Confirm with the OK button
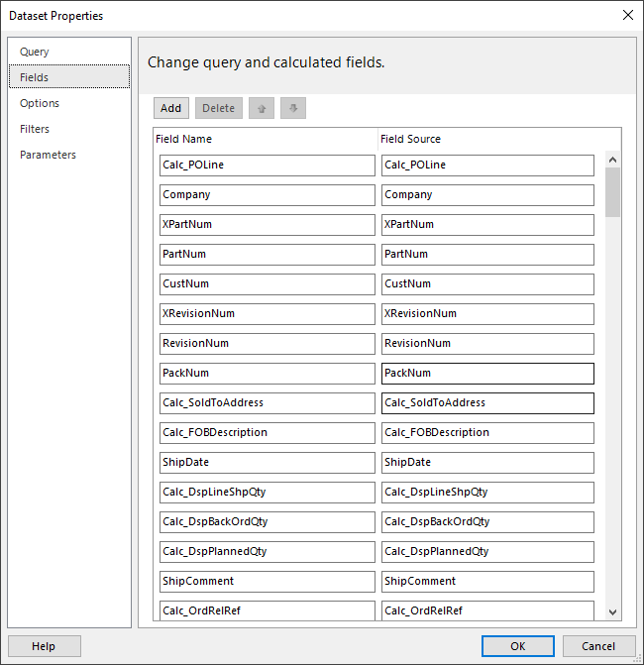Image resolution: width=644 pixels, height=665 pixels. (x=517, y=646)
